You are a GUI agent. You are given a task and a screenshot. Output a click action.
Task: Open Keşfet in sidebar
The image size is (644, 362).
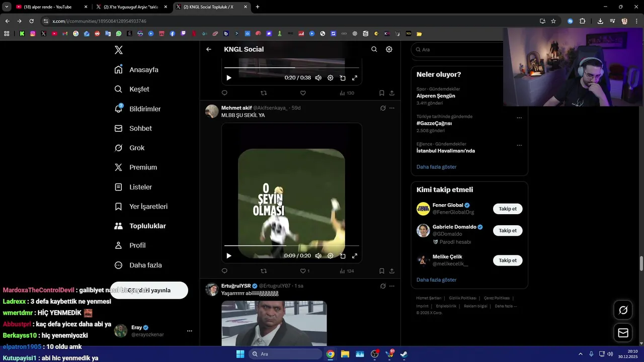132,89
